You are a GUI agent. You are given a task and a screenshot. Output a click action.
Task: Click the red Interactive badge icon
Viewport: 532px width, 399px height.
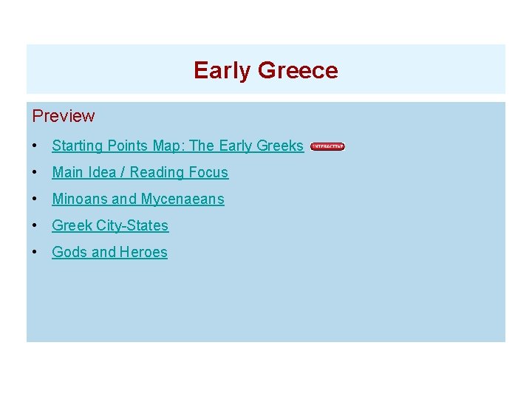pos(327,146)
